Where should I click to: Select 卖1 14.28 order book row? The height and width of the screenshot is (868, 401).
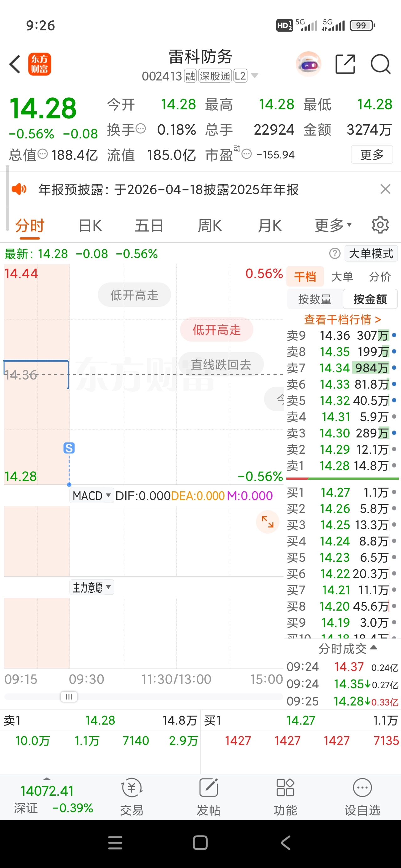coord(342,466)
